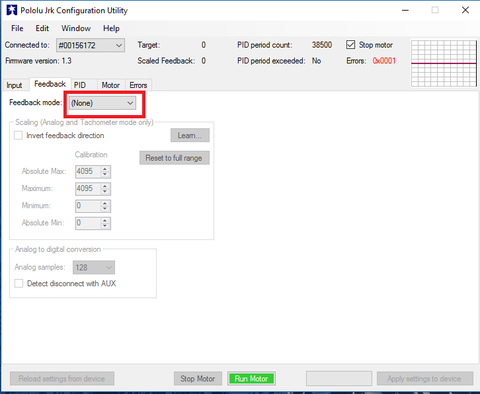Viewport: 480px width, 394px height.
Task: Click the green Run Motor button
Action: pos(251,379)
